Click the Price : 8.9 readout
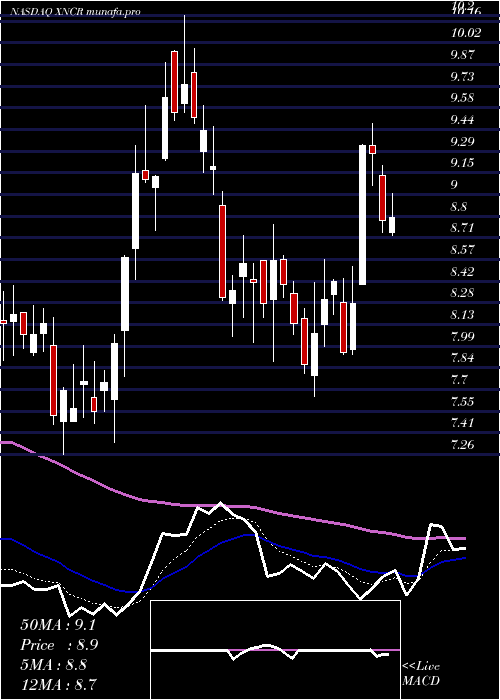The image size is (500, 700). pyautogui.click(x=59, y=645)
